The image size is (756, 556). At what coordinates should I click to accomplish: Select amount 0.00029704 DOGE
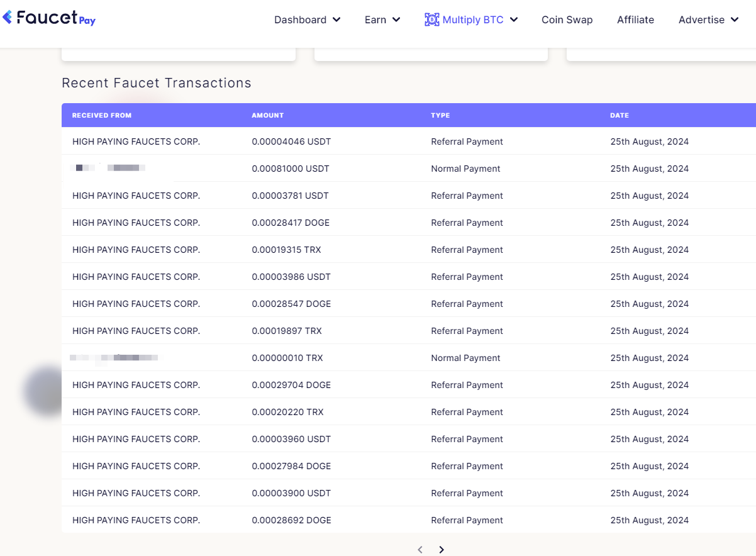291,385
